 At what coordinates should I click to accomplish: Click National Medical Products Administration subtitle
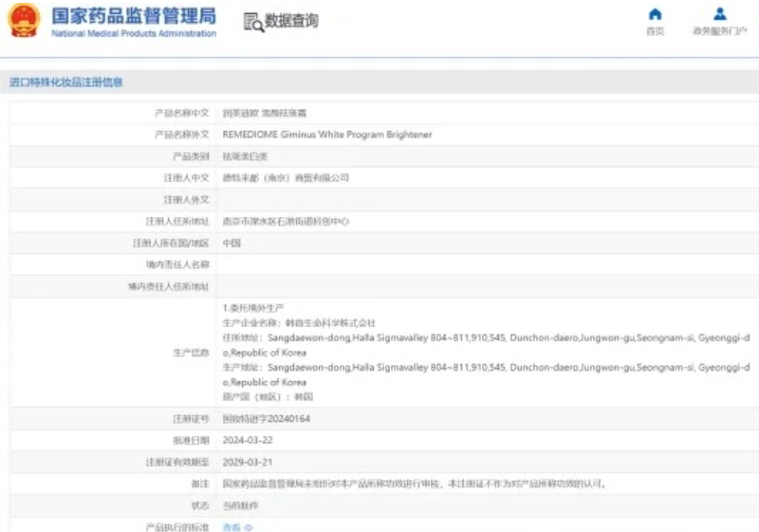(134, 33)
